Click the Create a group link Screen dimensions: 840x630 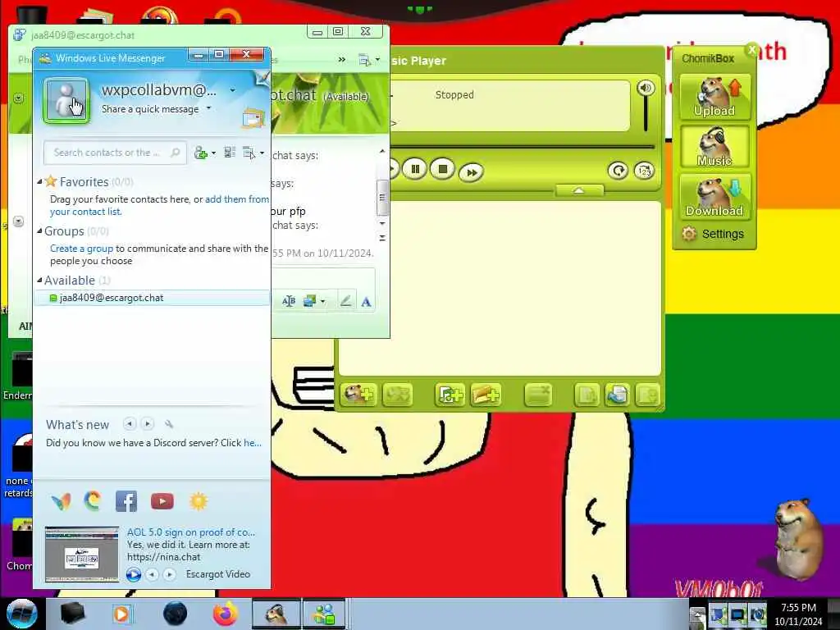(81, 249)
